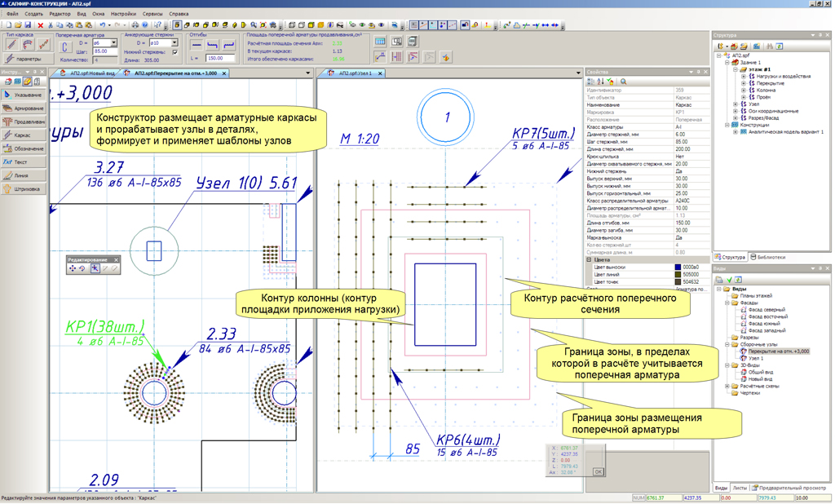Click the alphabetical sort icon in Свойства

[x=600, y=82]
